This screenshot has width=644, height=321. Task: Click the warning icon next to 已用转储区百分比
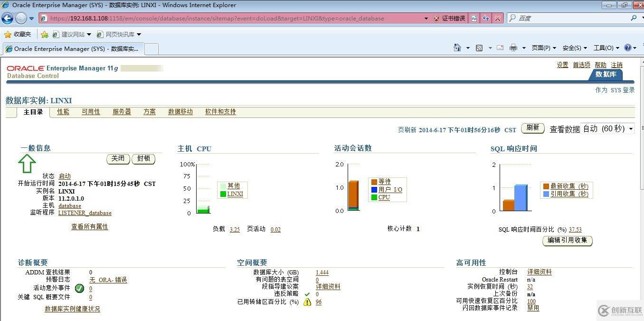pos(307,302)
